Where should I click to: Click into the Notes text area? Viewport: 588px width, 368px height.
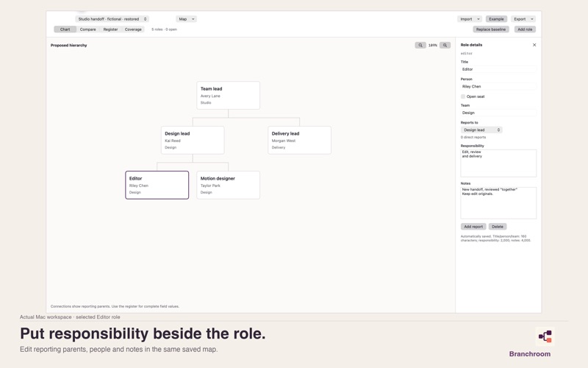(498, 203)
